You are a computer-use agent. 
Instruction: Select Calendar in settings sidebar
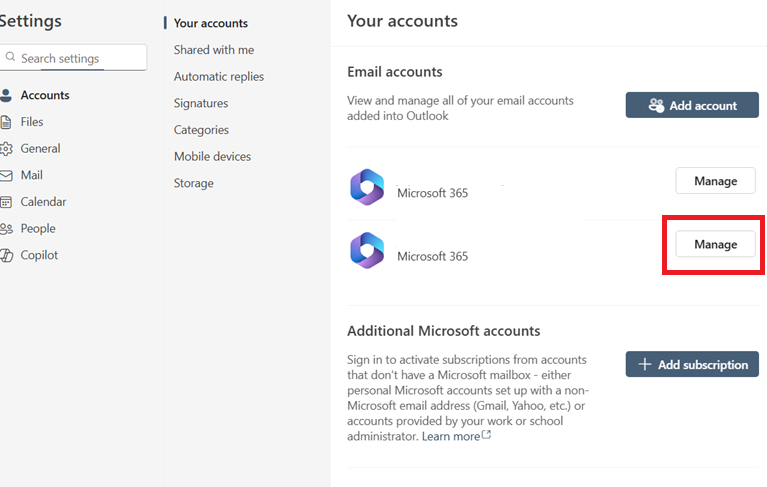43,202
